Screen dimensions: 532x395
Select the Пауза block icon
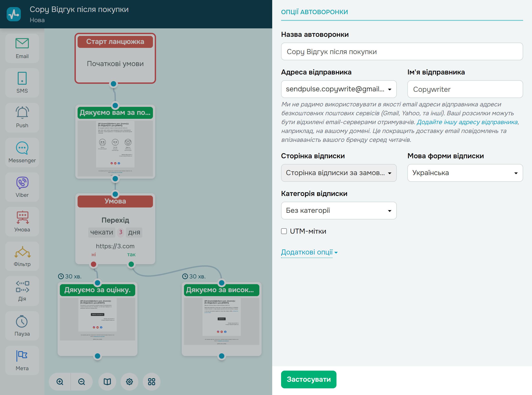point(22,321)
